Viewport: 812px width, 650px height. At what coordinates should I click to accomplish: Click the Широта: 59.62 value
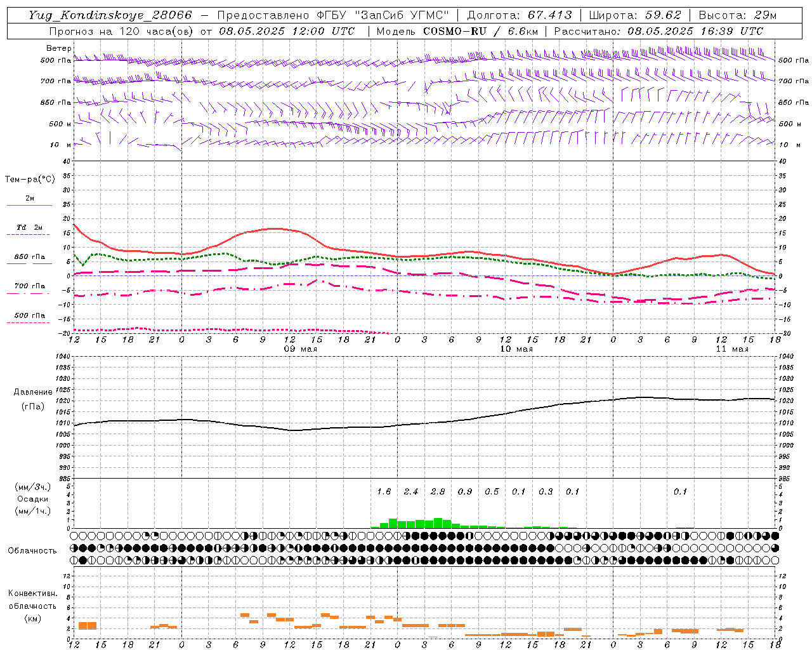[634, 15]
